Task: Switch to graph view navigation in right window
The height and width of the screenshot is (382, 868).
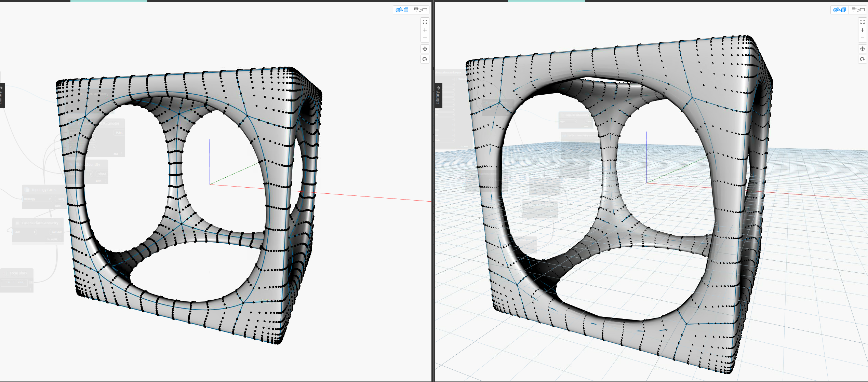Action: [858, 10]
